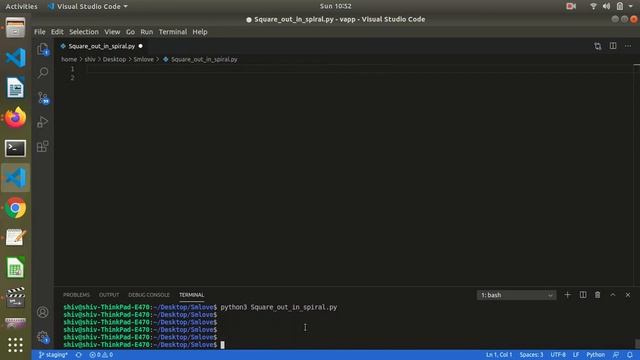Switch to the Debug Console tab
The height and width of the screenshot is (360, 640).
coord(149,295)
